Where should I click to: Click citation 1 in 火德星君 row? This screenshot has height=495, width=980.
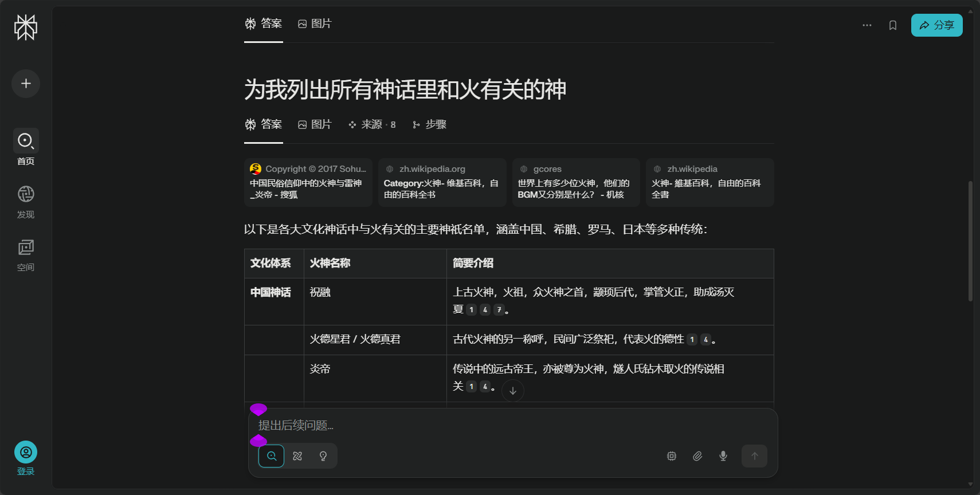coord(692,340)
